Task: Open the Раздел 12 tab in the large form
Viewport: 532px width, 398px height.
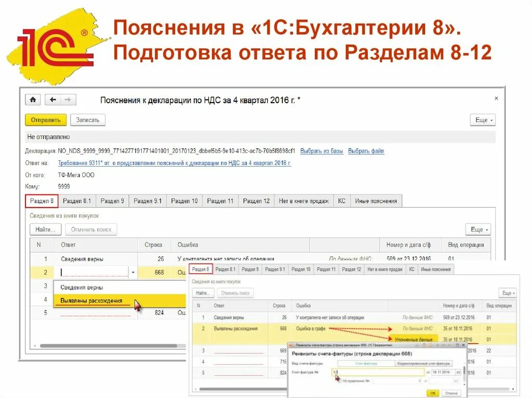Action: coord(256,201)
